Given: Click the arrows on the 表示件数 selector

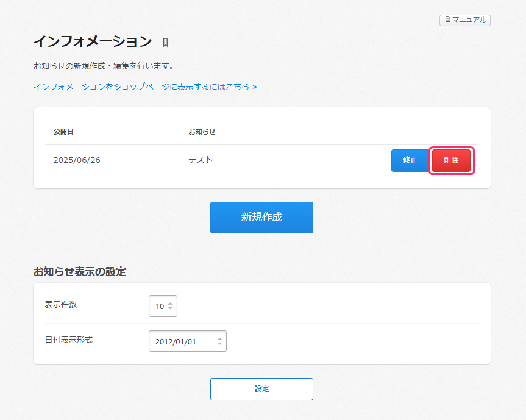Looking at the screenshot, I should coord(171,306).
